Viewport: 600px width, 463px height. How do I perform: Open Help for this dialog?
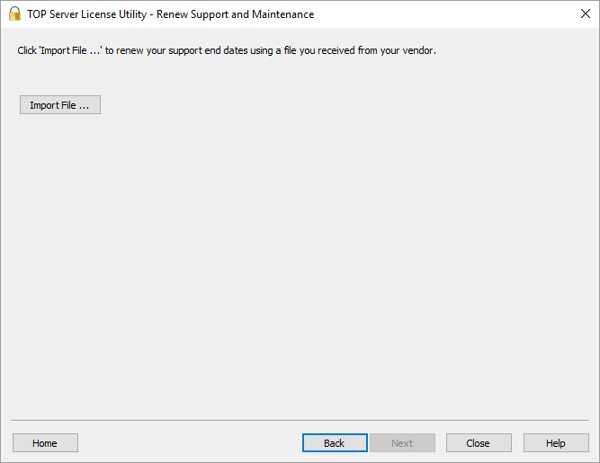pyautogui.click(x=556, y=443)
